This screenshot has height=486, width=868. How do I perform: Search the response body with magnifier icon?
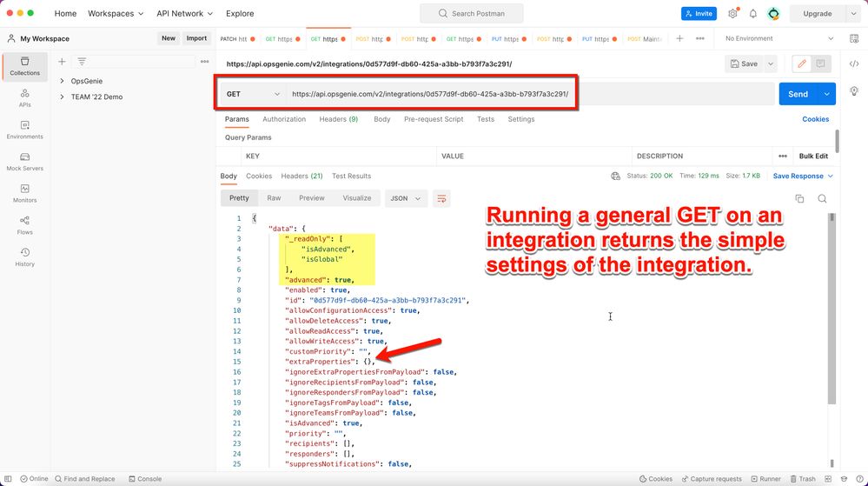pos(822,198)
